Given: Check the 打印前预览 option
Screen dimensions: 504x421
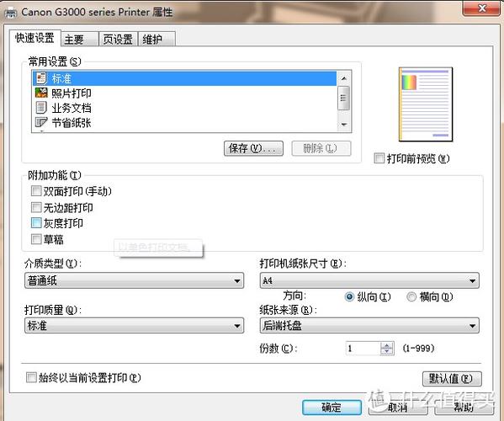Looking at the screenshot, I should point(379,158).
